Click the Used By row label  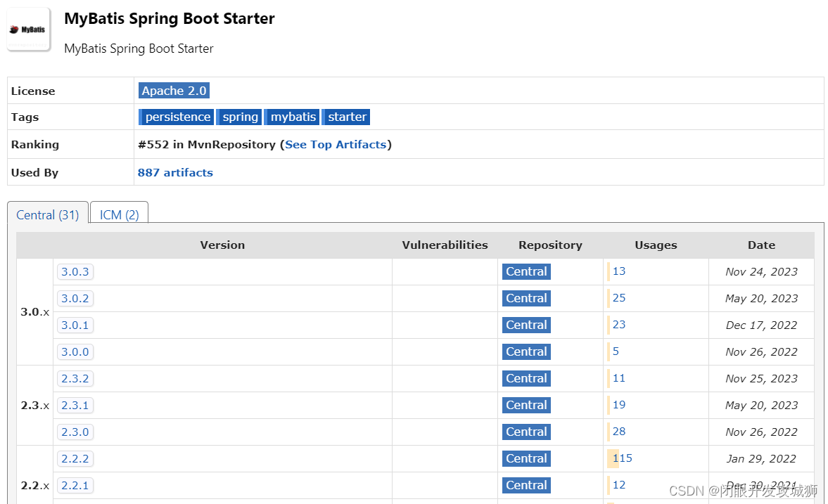tap(35, 173)
